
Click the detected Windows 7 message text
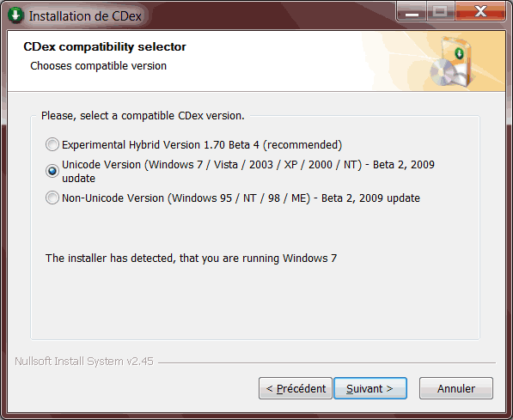[x=191, y=258]
